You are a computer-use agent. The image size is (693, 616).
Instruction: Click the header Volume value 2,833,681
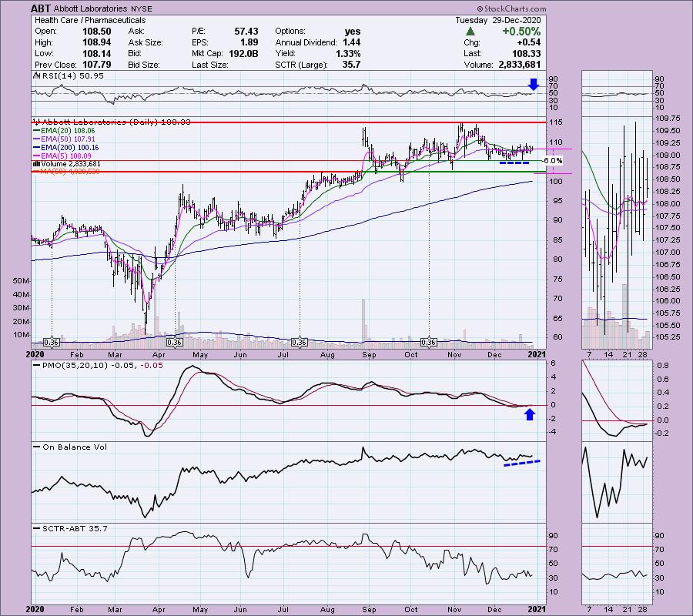519,65
